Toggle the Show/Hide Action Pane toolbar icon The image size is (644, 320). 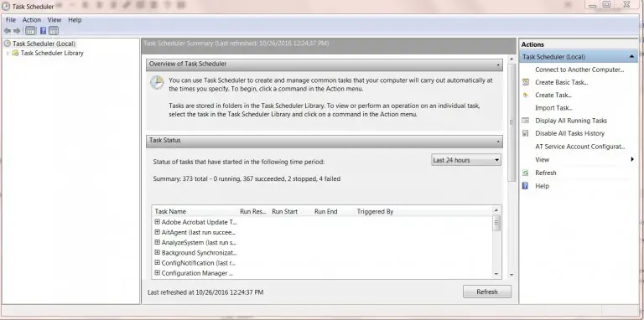pyautogui.click(x=54, y=31)
